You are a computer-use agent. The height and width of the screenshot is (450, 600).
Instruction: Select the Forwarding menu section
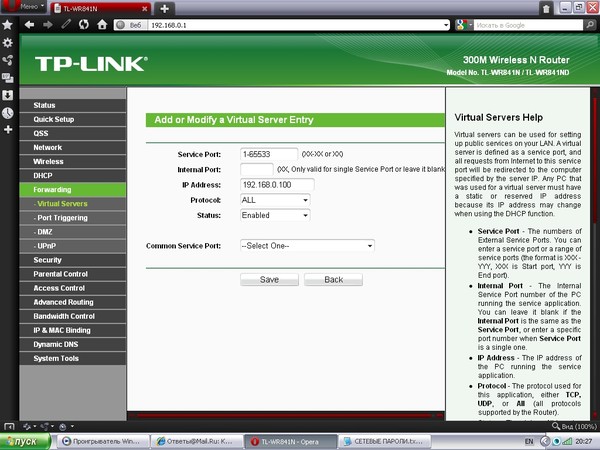[x=73, y=190]
